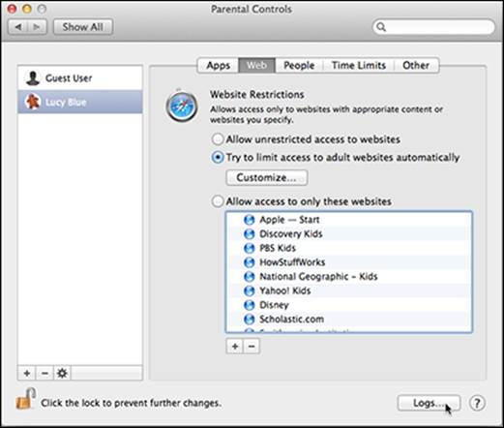
Task: Click Show All in toolbar
Action: click(83, 27)
